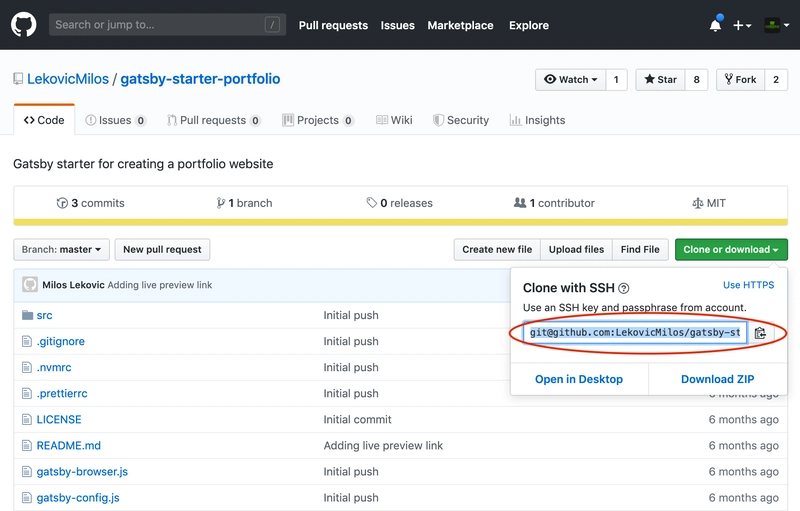This screenshot has height=511, width=800.
Task: Switch to the Projects tab
Action: coord(318,120)
